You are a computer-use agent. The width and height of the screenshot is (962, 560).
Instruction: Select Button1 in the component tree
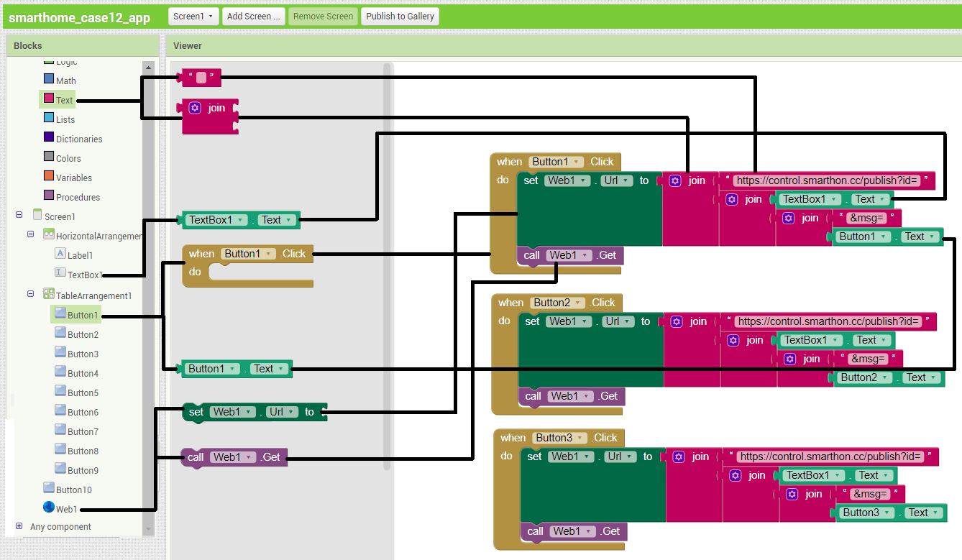(76, 315)
